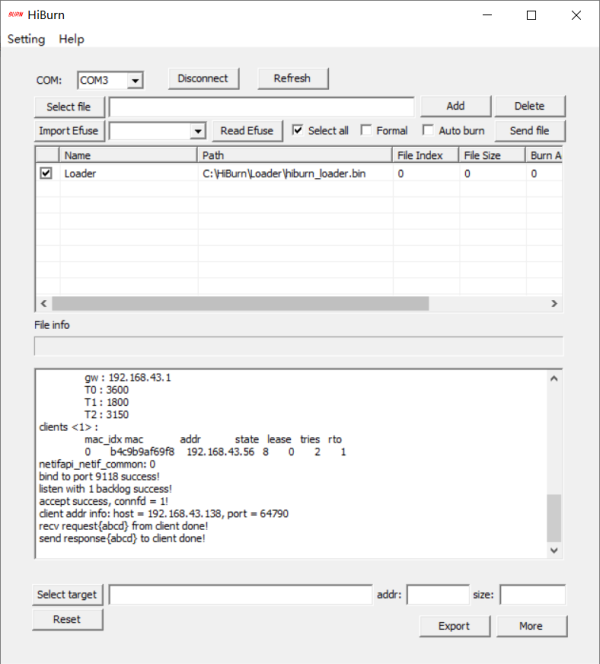
Task: Click the log scrollbar down arrow
Action: [554, 550]
